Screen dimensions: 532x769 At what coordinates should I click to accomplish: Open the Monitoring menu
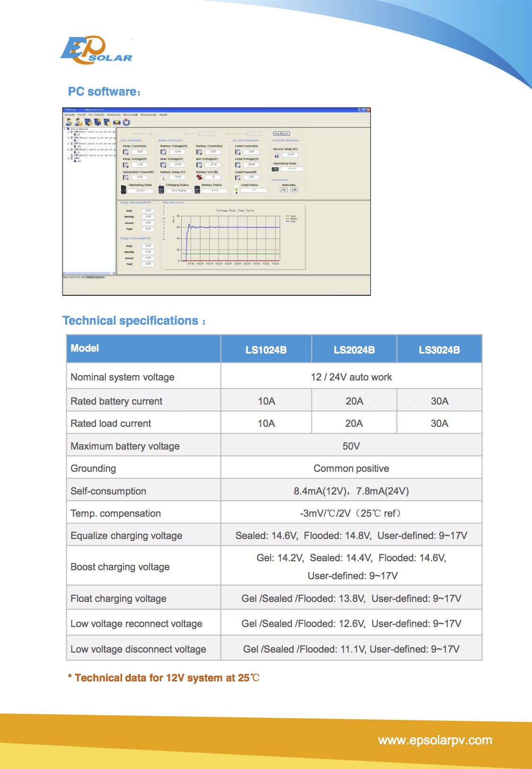131,115
